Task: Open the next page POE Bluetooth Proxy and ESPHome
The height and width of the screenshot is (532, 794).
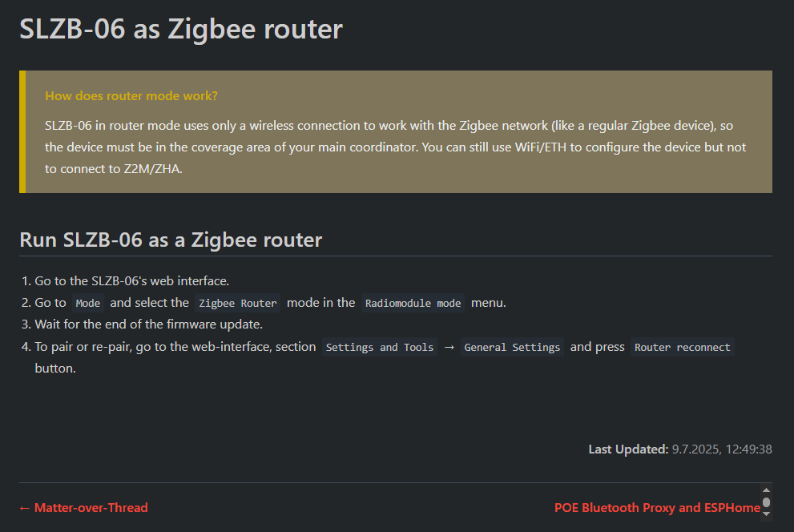Action: [x=657, y=508]
